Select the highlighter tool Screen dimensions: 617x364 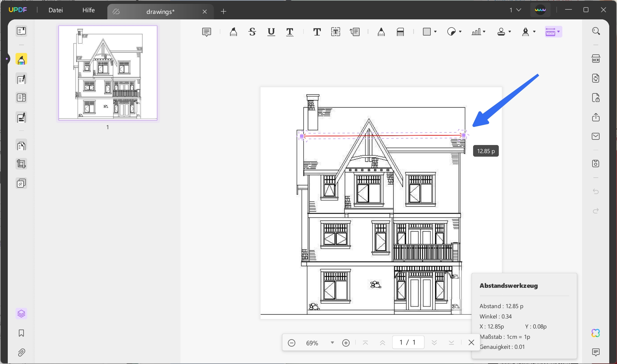pyautogui.click(x=233, y=32)
